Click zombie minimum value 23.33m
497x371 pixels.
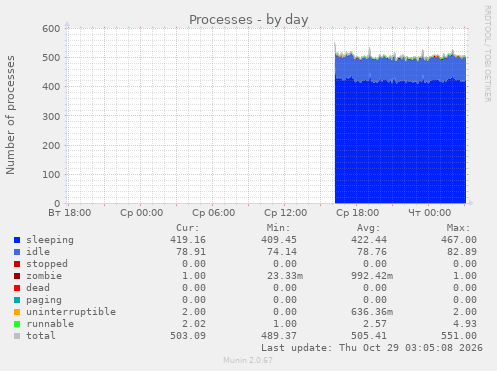[285, 276]
